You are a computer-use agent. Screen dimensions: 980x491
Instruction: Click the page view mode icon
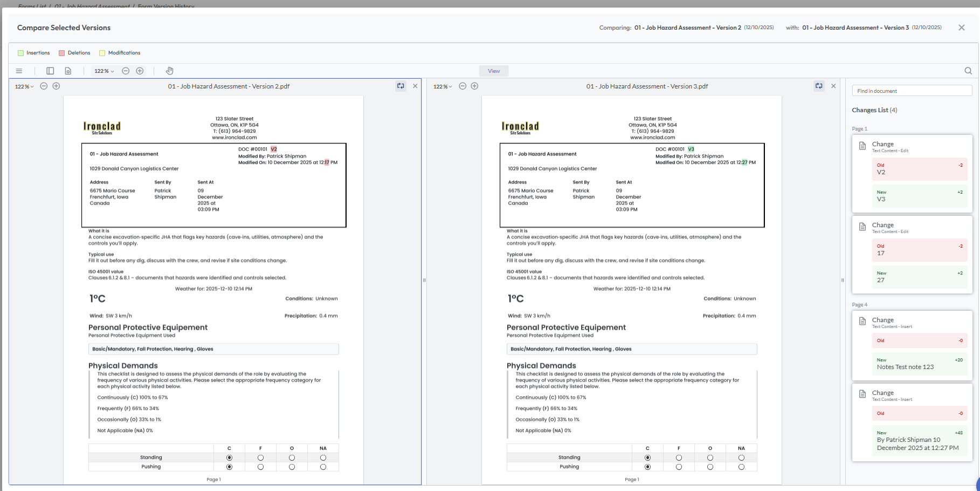[x=68, y=71]
